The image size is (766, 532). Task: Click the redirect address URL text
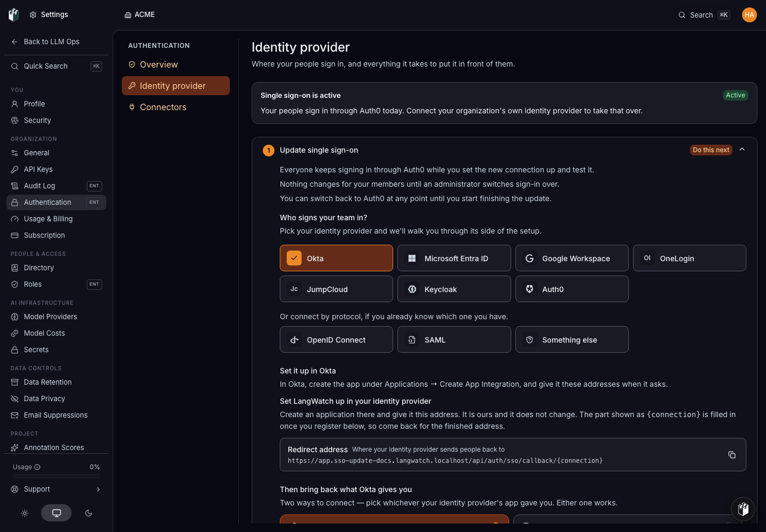445,461
